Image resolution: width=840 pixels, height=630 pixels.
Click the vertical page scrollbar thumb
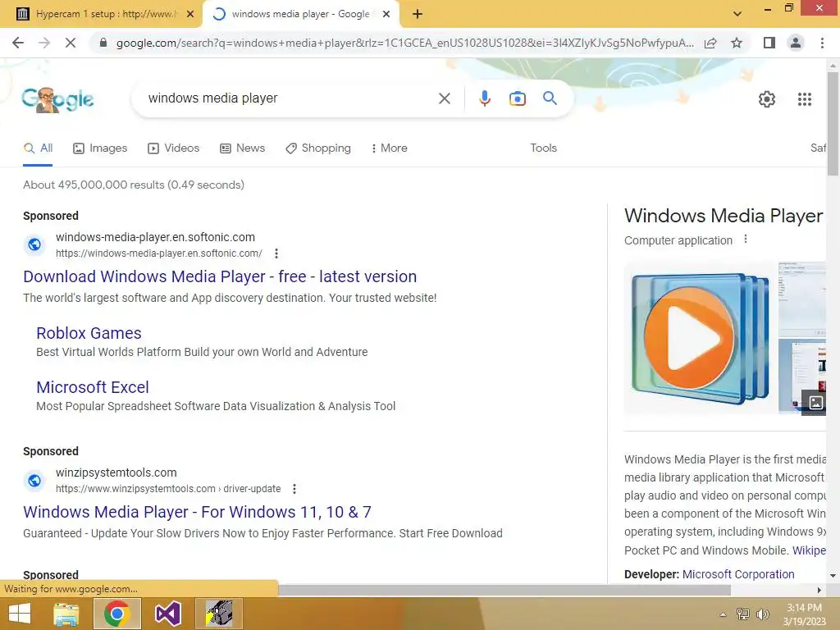(833, 123)
